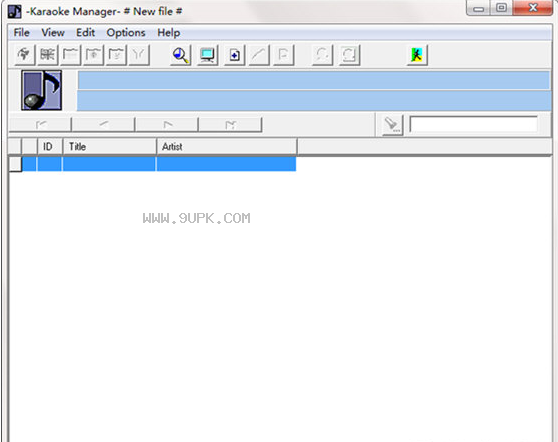
Task: Click the grid list toolbar icon
Action: (47, 55)
